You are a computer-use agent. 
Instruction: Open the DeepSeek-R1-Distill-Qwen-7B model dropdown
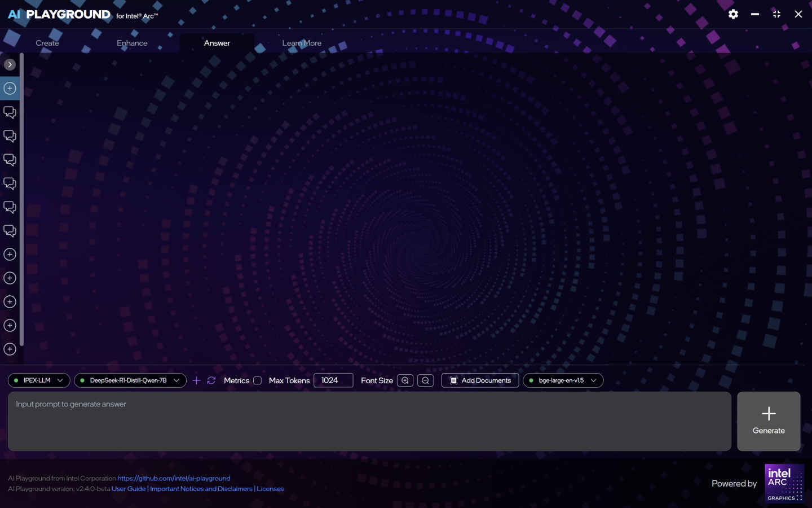176,380
